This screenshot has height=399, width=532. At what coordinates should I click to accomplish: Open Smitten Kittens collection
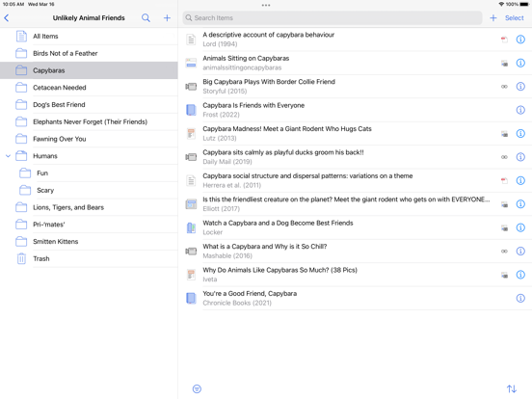point(89,242)
